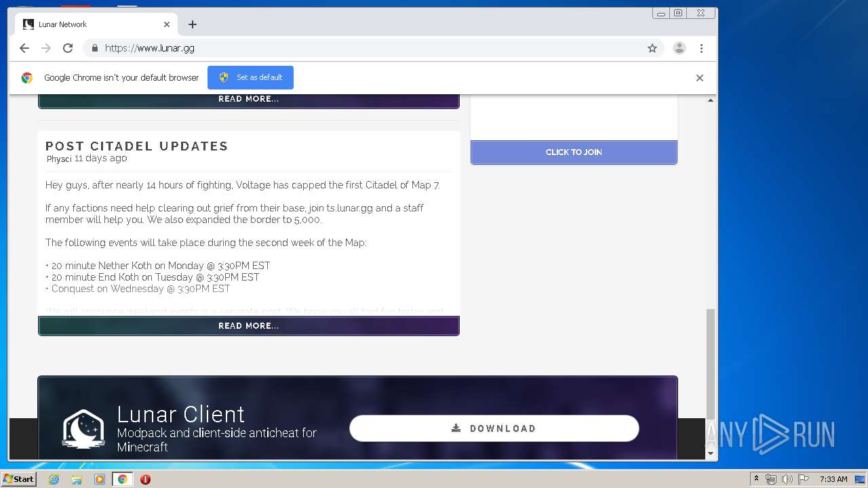Click the page scrollbar thumb
This screenshot has width=868, height=488.
point(711,363)
